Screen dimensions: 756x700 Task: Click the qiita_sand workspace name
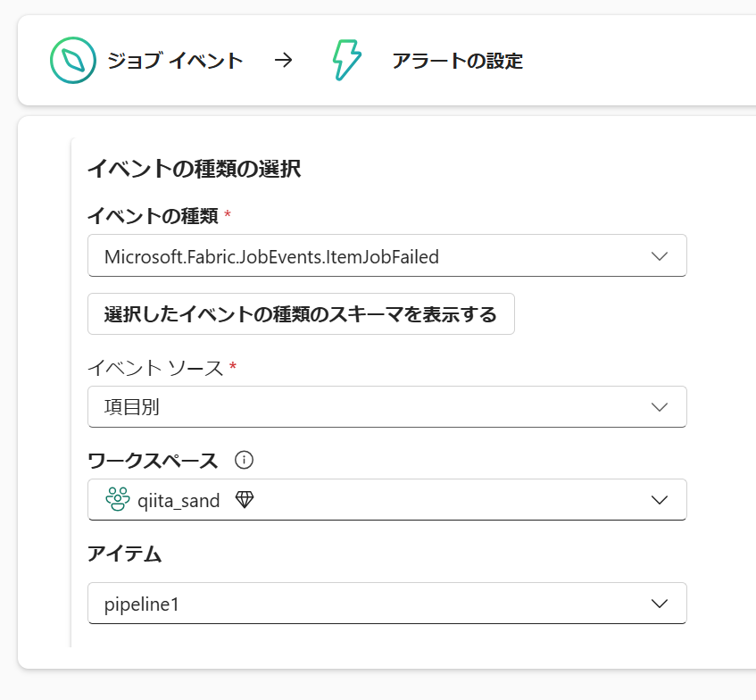point(179,500)
